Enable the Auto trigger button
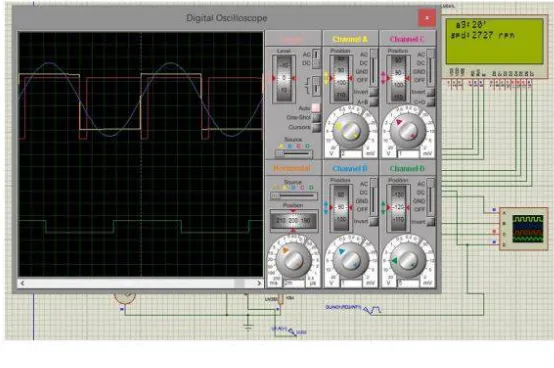 click(316, 108)
